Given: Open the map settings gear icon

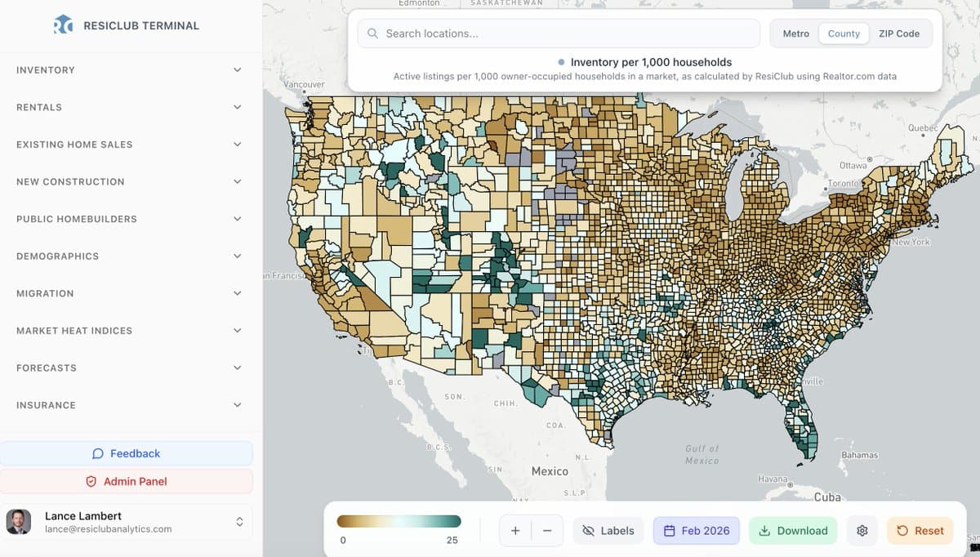Looking at the screenshot, I should click(x=862, y=530).
